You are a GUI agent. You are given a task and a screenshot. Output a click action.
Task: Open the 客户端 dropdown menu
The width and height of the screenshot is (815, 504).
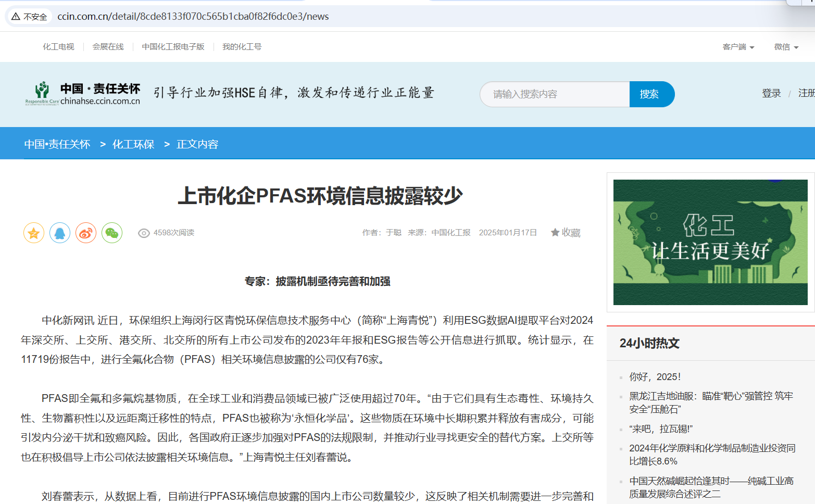click(x=738, y=46)
